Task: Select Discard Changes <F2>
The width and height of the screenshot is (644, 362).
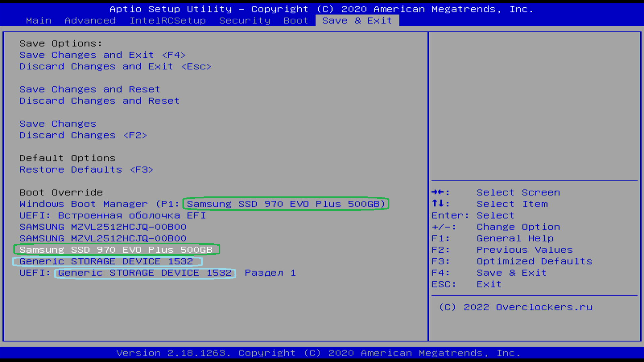Action: (83, 135)
